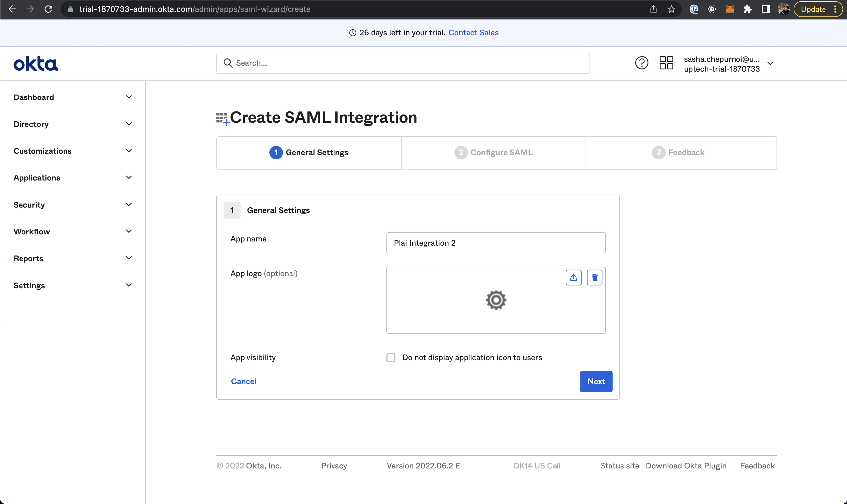847x504 pixels.
Task: Open the browser extensions puzzle icon
Action: (747, 9)
